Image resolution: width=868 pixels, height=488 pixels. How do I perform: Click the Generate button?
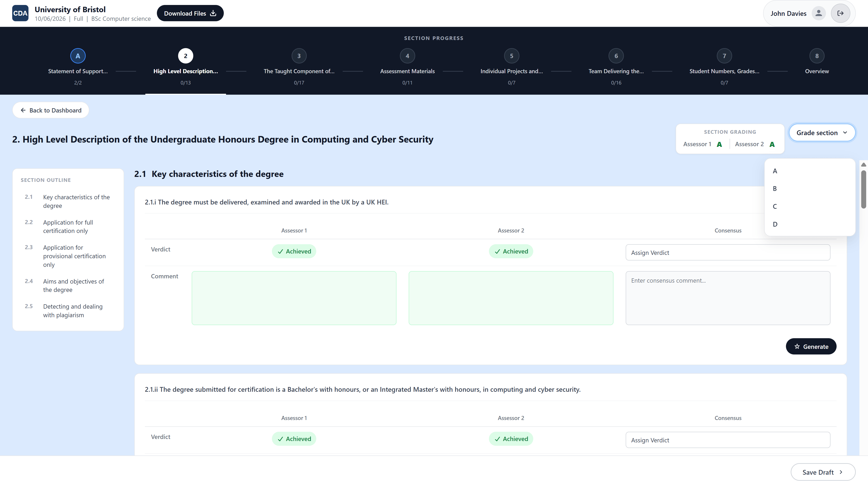coord(811,347)
